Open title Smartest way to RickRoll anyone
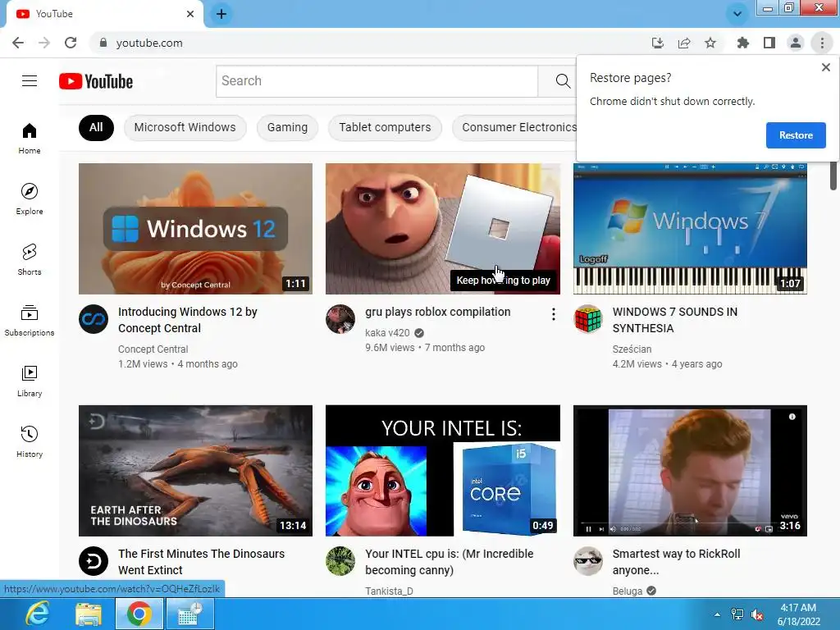Screen dimensions: 840x630 [676, 562]
